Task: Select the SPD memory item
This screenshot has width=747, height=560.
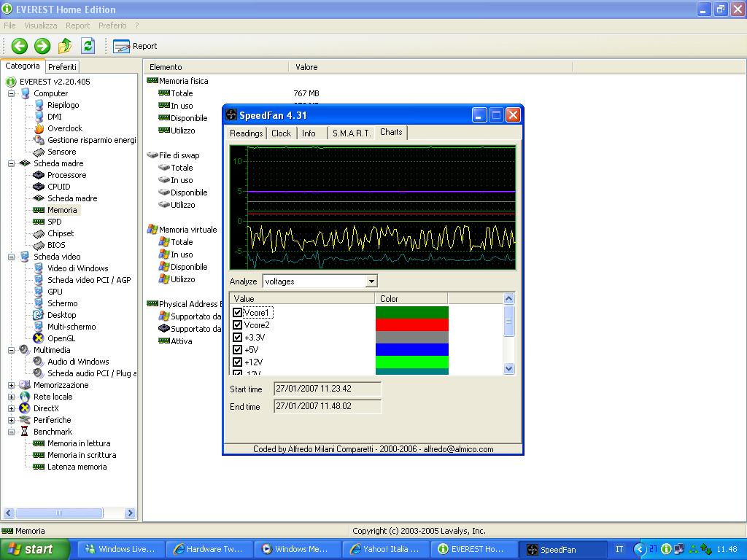Action: point(54,222)
